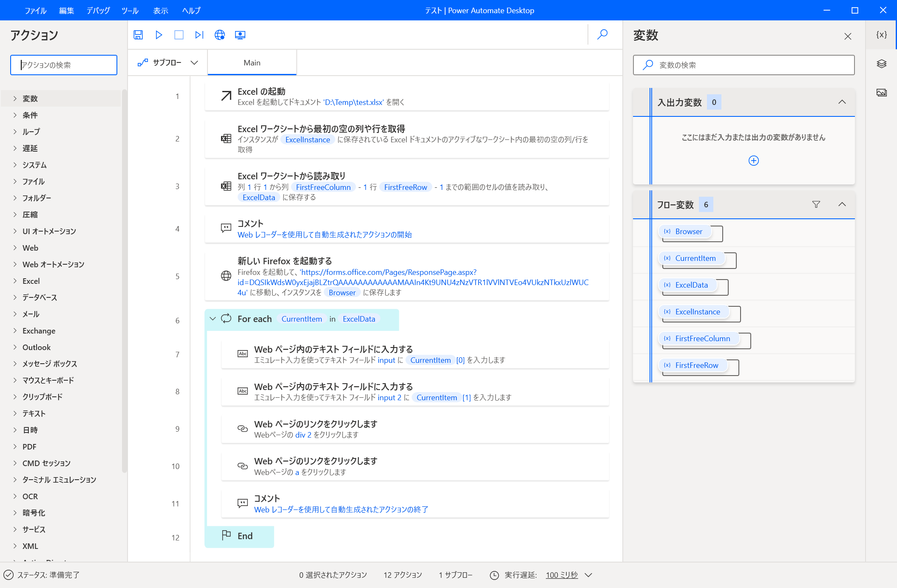Select the Main tab
The image size is (897, 588).
(x=252, y=63)
